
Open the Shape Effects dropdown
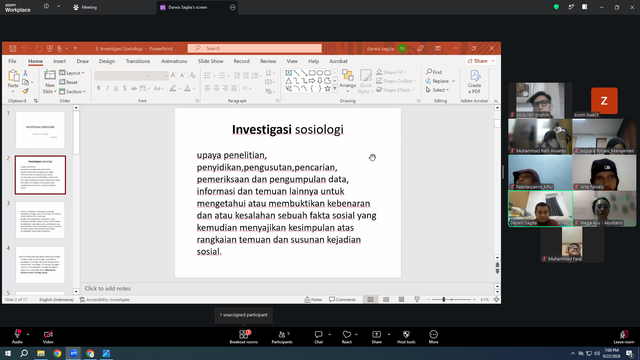tap(395, 90)
